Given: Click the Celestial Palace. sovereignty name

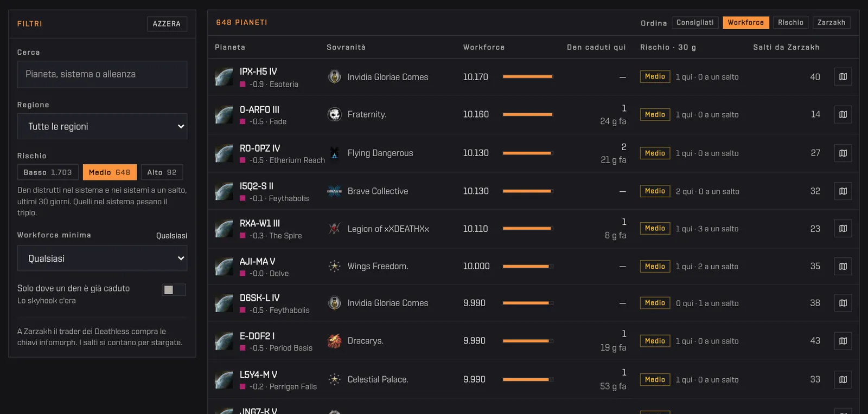Looking at the screenshot, I should point(378,379).
